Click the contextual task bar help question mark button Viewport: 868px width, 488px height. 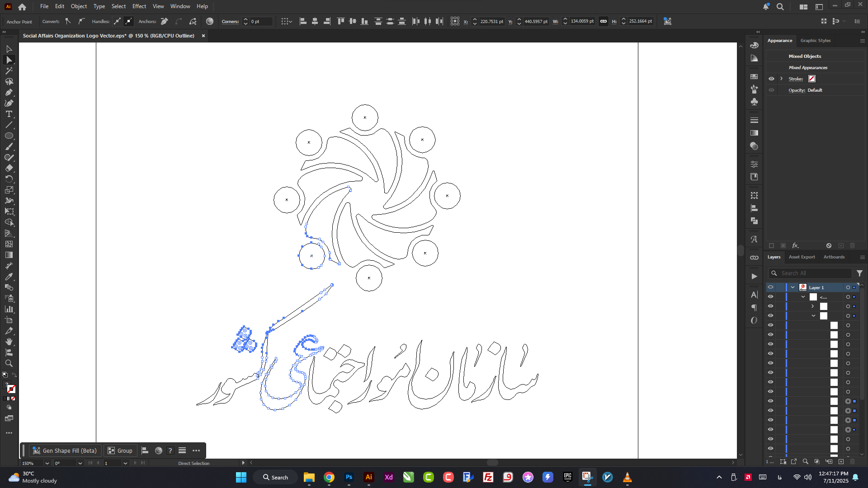pyautogui.click(x=170, y=450)
